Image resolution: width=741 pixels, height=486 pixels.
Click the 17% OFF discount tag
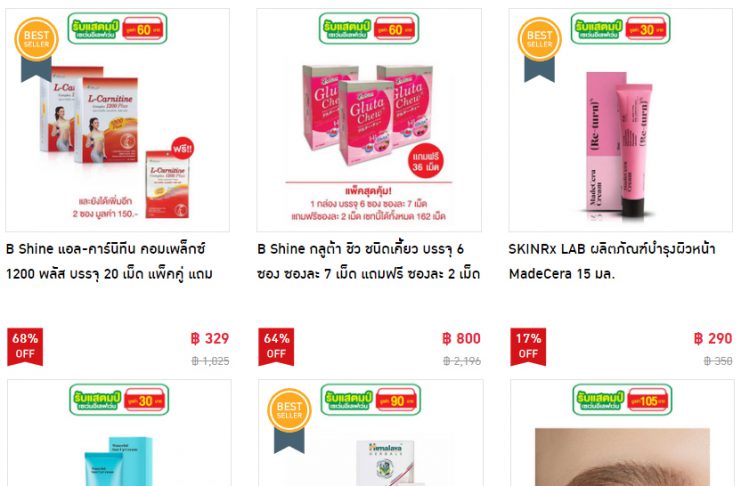point(528,347)
